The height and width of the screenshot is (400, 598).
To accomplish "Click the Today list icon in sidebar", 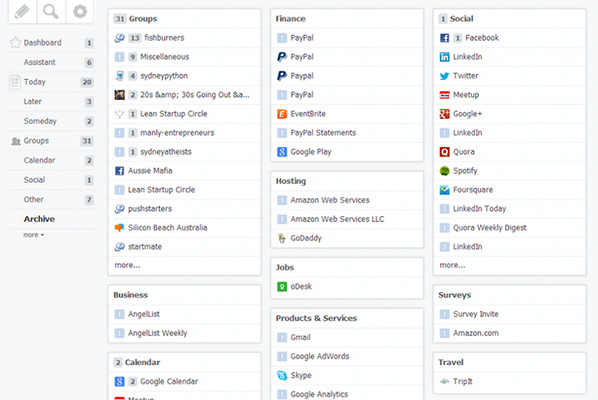I will (15, 82).
